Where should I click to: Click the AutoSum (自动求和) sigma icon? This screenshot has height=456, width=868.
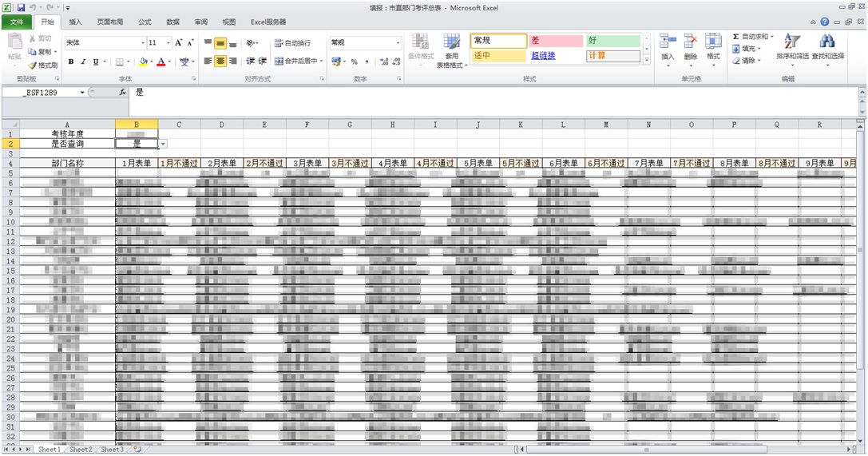tap(736, 37)
